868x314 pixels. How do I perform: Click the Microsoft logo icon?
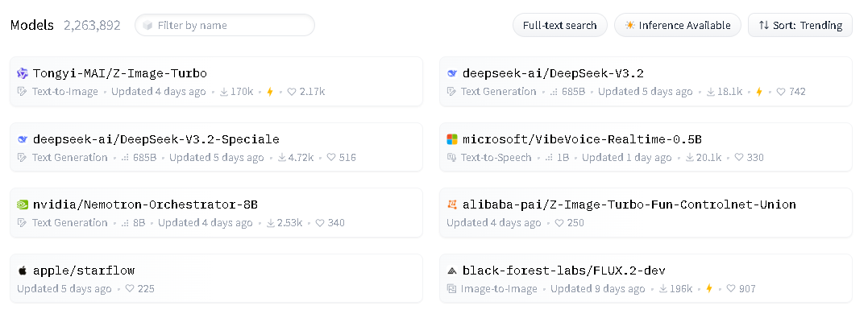[x=451, y=139]
